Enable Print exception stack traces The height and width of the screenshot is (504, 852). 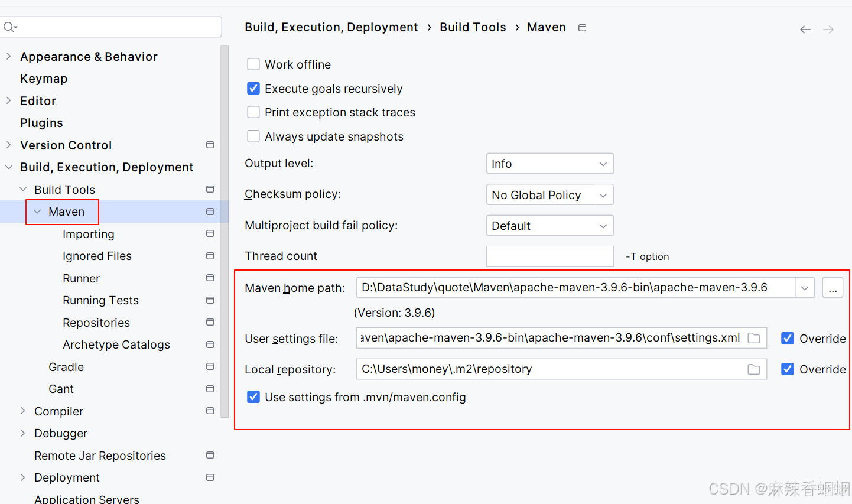253,112
